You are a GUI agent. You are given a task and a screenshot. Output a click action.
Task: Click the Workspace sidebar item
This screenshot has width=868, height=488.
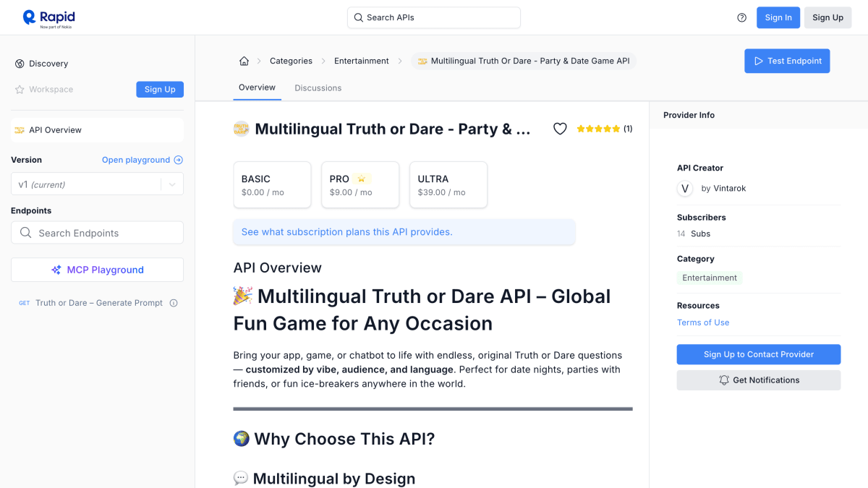pyautogui.click(x=51, y=90)
